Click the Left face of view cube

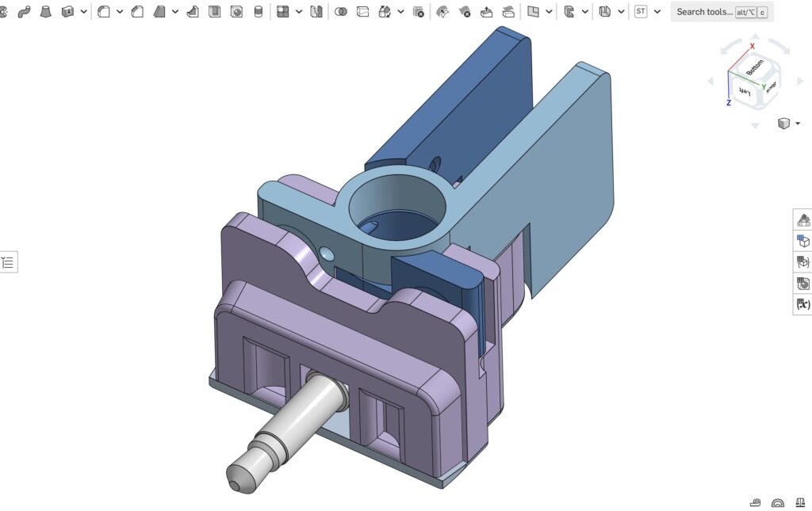click(x=745, y=92)
